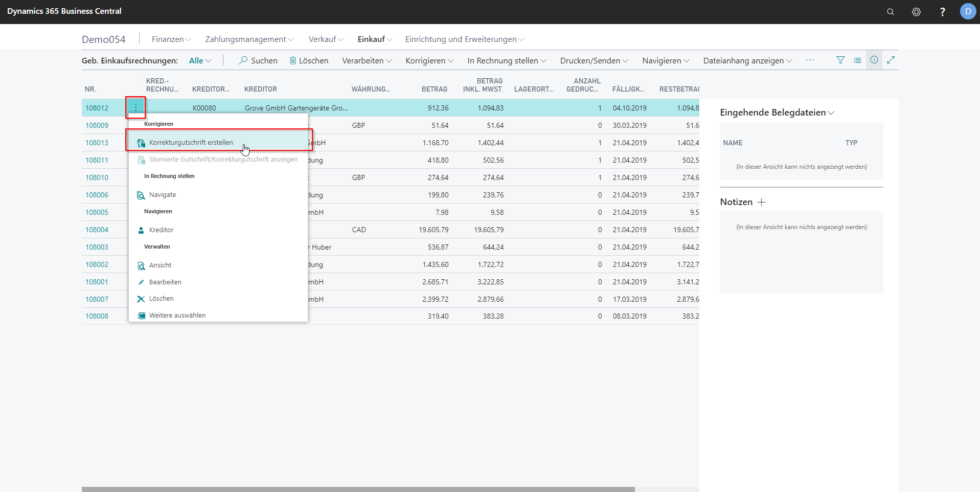Click the FÄLLIGK... column header
980x492 pixels.
click(628, 89)
